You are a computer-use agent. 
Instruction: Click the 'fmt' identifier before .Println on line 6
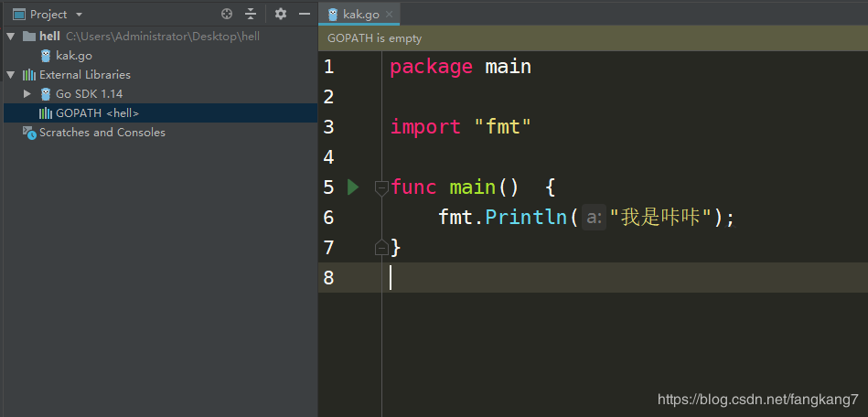pos(455,217)
